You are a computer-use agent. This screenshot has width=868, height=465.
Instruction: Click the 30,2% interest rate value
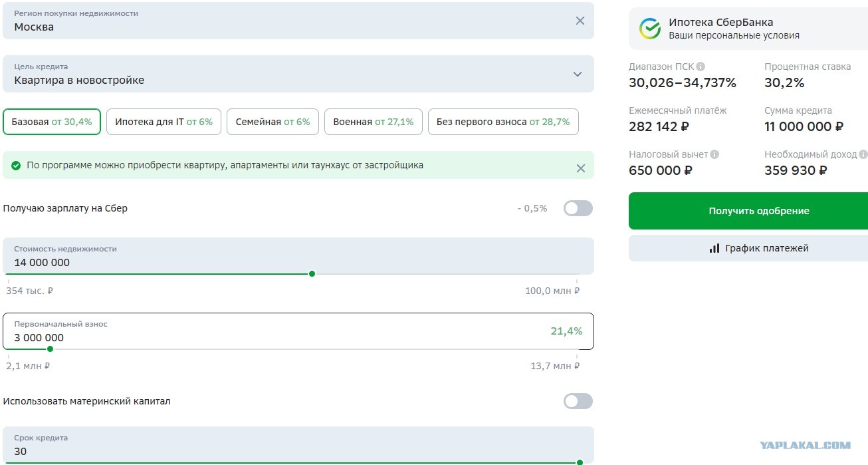coord(784,82)
